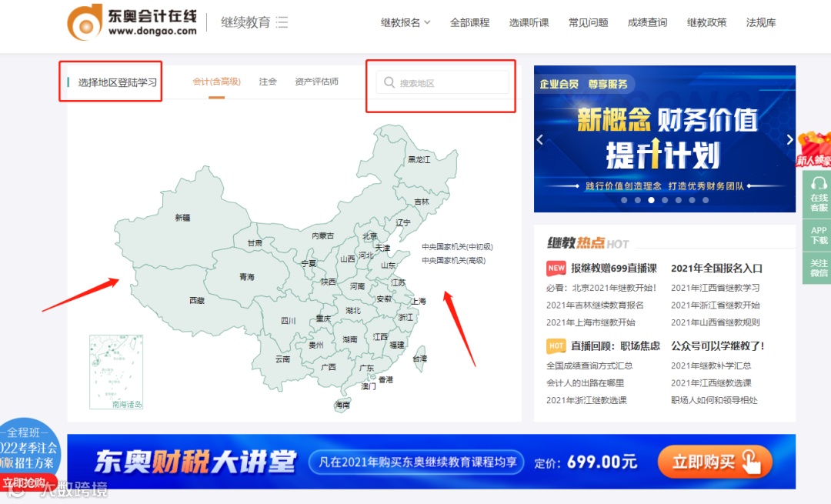Select 云南 on the map
Viewport: 831px width, 504px height.
click(x=282, y=359)
